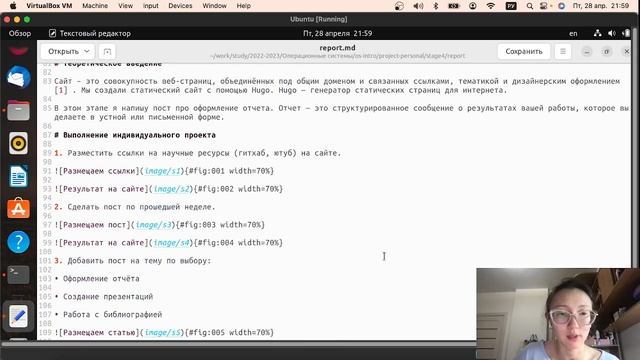Screen dimensions: 640x360
Task: Open the Thunderbird mail dock icon
Action: pyautogui.click(x=18, y=78)
